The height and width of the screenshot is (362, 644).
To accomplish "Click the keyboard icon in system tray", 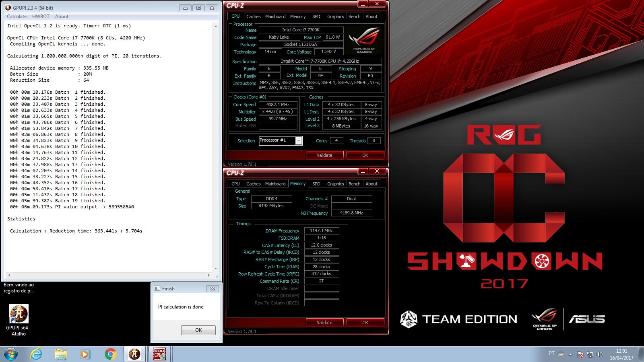I will point(561,354).
